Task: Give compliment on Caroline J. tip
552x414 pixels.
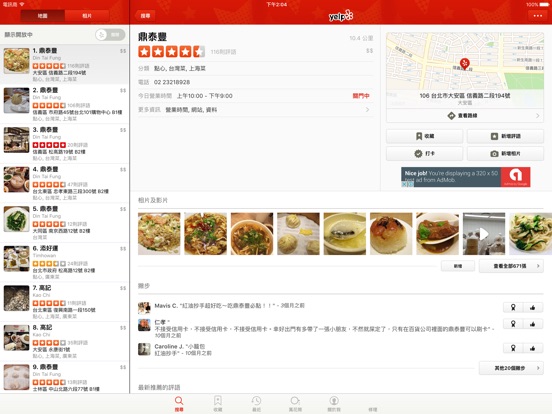Action: [513, 348]
